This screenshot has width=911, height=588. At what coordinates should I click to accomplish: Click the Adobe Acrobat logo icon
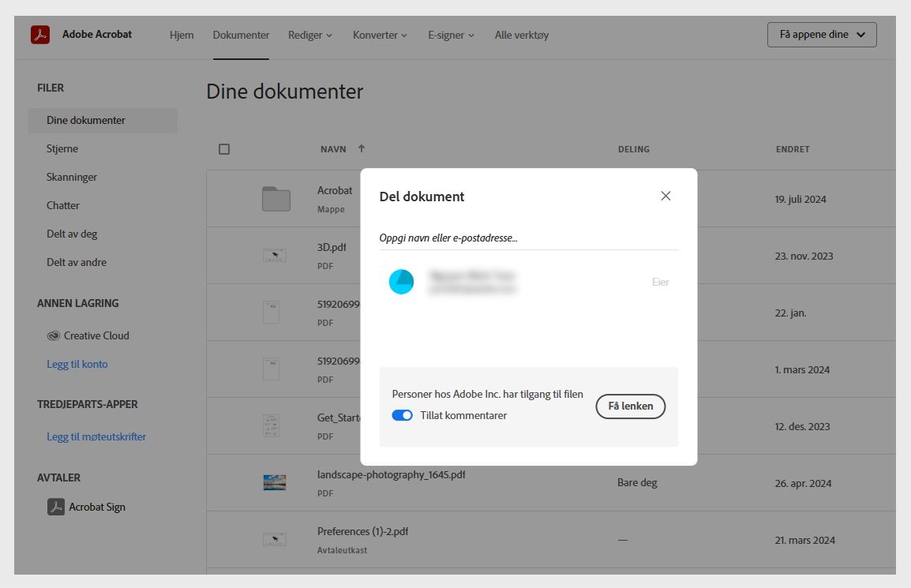[39, 34]
